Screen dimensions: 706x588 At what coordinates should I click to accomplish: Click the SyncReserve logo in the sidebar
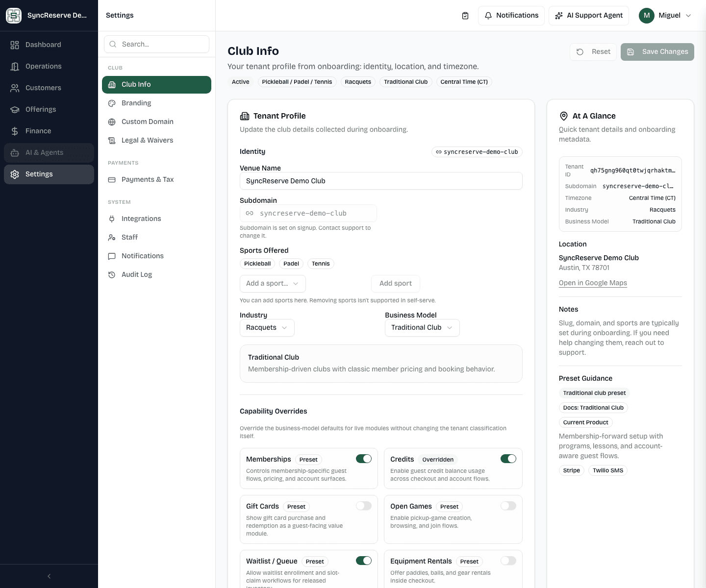(x=14, y=15)
